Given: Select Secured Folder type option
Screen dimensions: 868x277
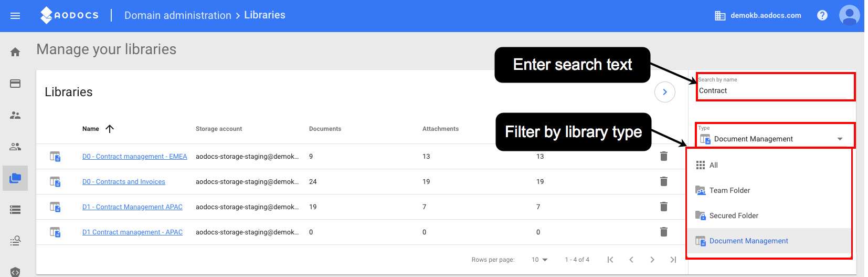Looking at the screenshot, I should tap(769, 216).
